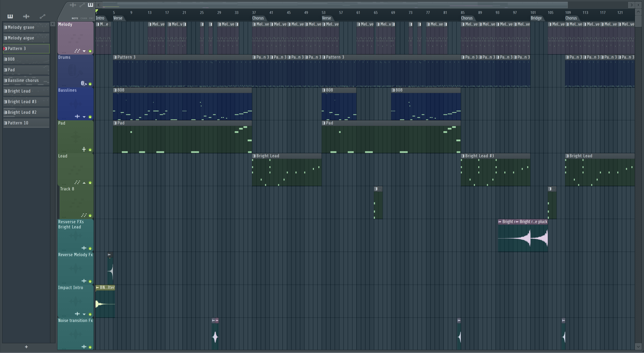
Task: Open the first 808 clip menu
Action: coord(115,90)
